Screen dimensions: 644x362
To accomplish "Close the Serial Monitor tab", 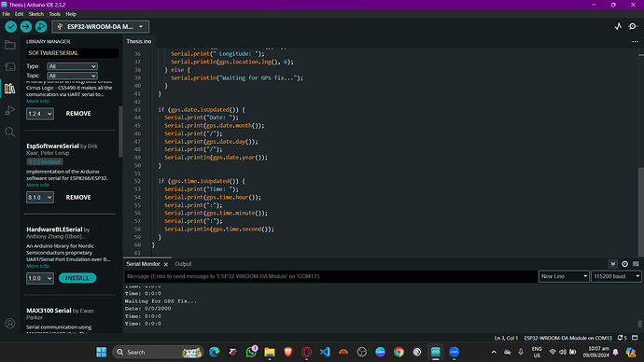I will (x=166, y=264).
